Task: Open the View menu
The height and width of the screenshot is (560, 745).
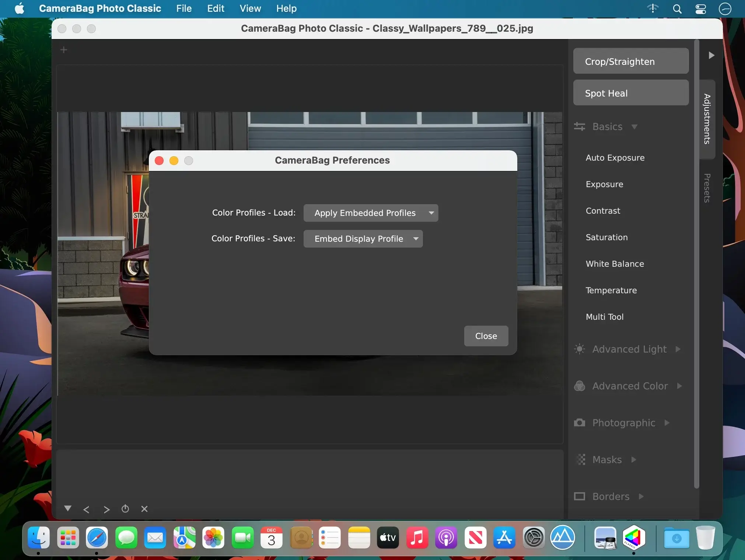Action: point(250,8)
